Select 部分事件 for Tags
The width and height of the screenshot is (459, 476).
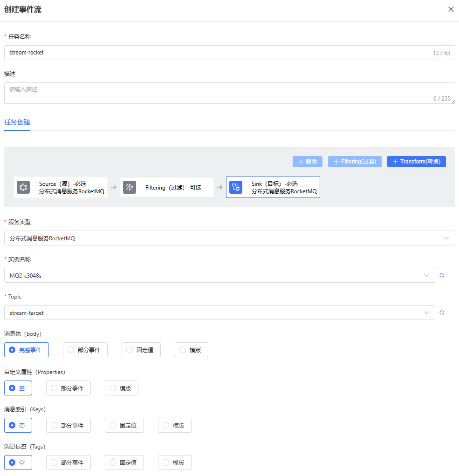point(69,462)
